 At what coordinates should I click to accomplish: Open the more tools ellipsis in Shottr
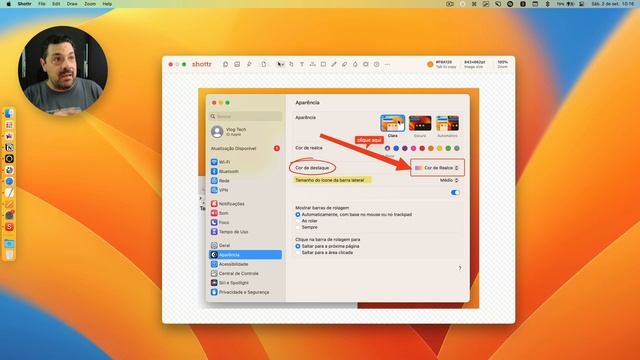[x=387, y=64]
